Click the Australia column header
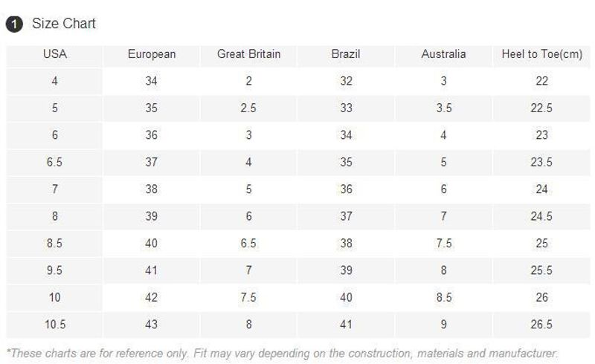The image size is (595, 364). 443,54
